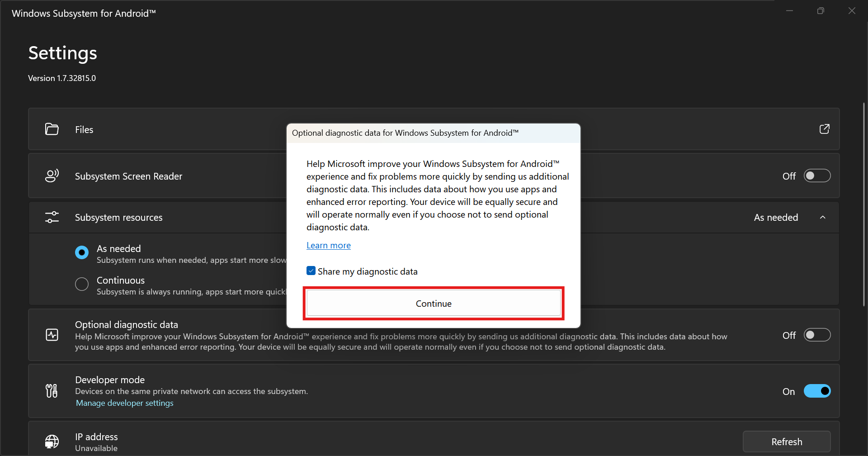The image size is (868, 456).
Task: Turn off Developer mode switch
Action: pyautogui.click(x=817, y=391)
